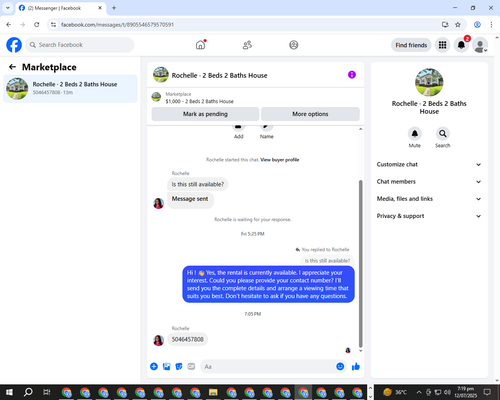This screenshot has width=500, height=400.
Task: Bookmark this tab with the star
Action: click(458, 25)
